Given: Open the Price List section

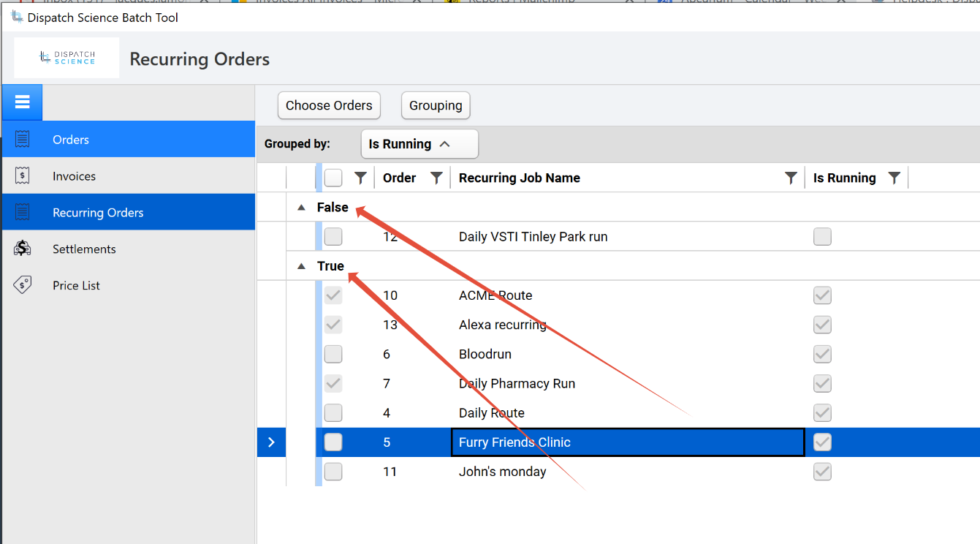Looking at the screenshot, I should coord(129,285).
